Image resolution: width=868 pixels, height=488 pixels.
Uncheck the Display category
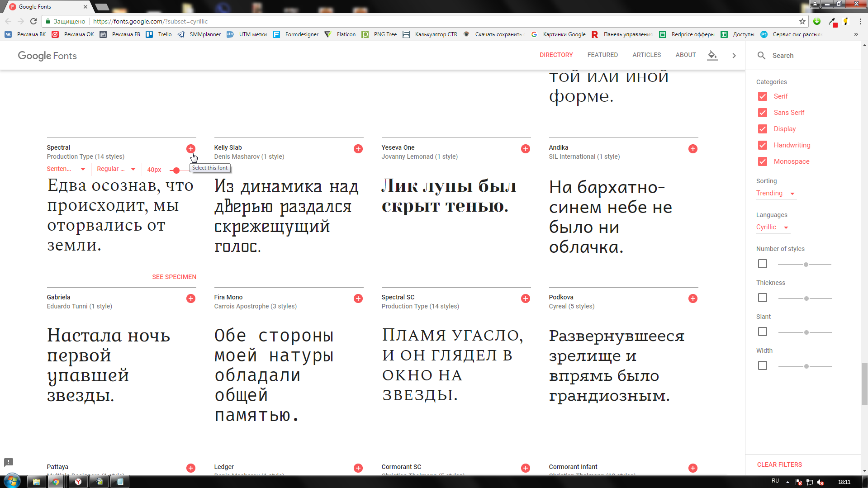click(763, 129)
